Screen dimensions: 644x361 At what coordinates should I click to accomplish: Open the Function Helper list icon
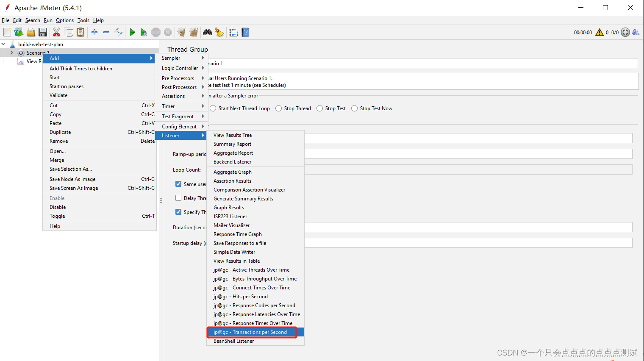pos(233,32)
